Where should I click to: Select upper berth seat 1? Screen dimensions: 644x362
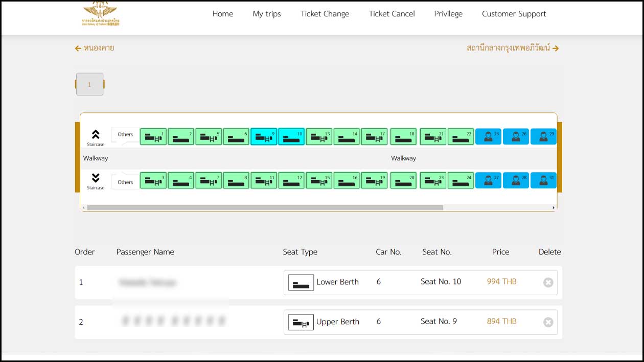pos(153,137)
